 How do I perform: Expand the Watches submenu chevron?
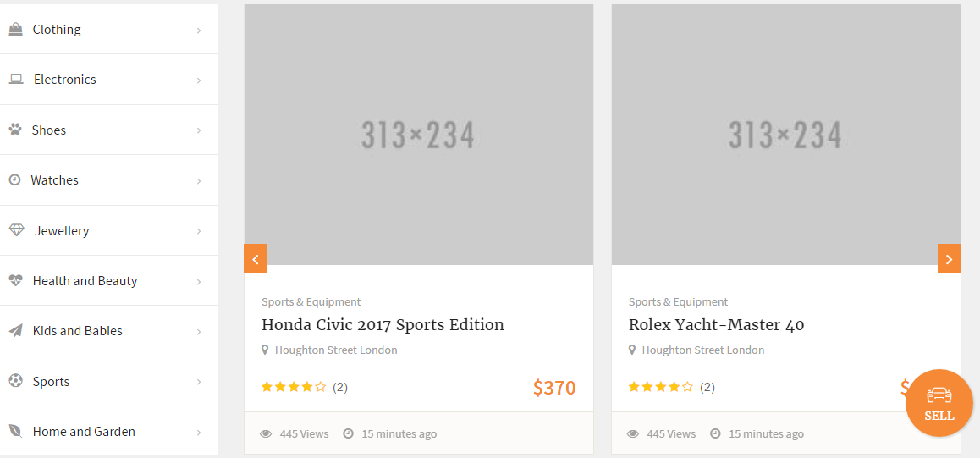199,181
